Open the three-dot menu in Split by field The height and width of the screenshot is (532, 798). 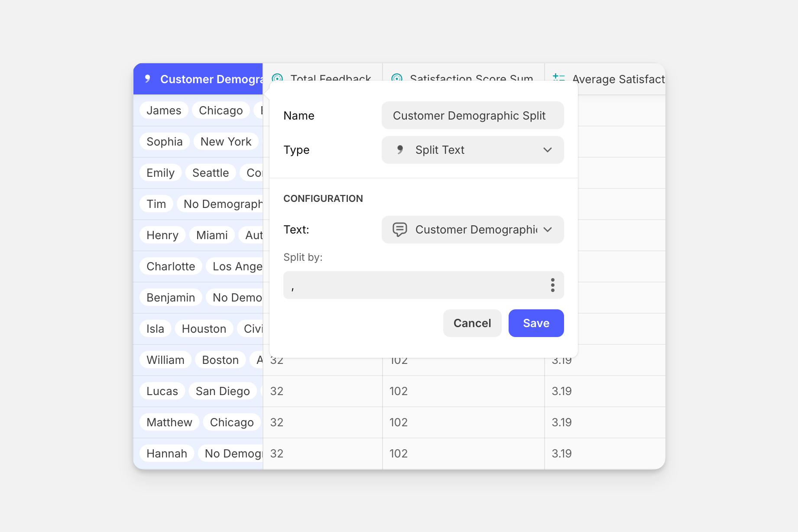tap(553, 285)
